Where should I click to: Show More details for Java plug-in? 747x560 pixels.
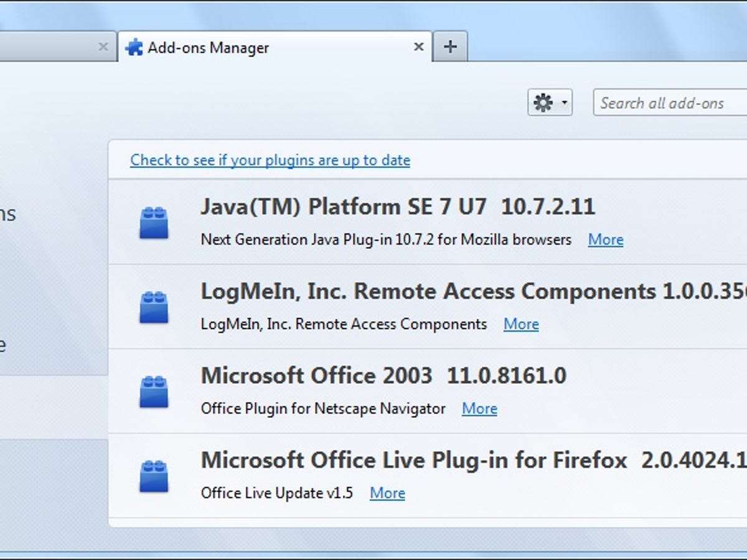[x=606, y=240]
